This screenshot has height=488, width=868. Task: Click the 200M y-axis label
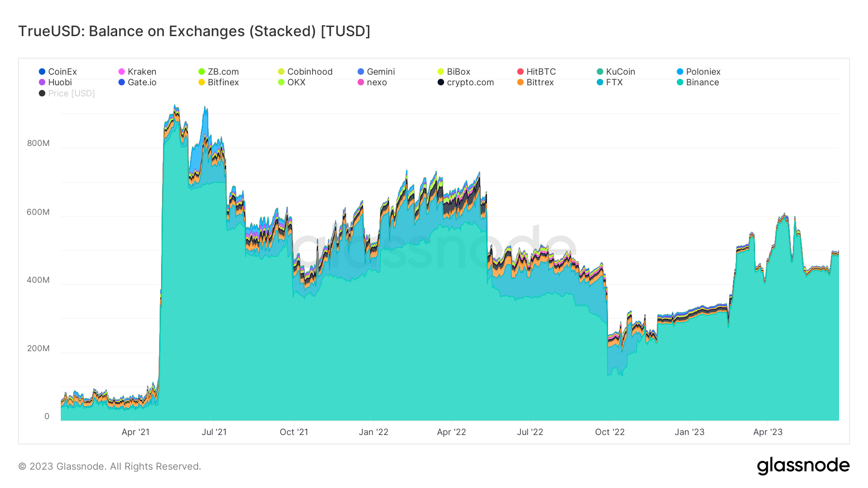[38, 348]
